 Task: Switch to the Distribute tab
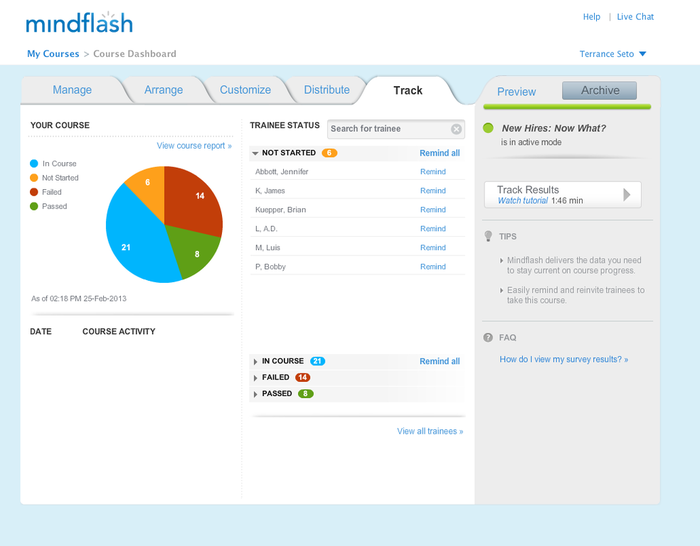pyautogui.click(x=327, y=90)
